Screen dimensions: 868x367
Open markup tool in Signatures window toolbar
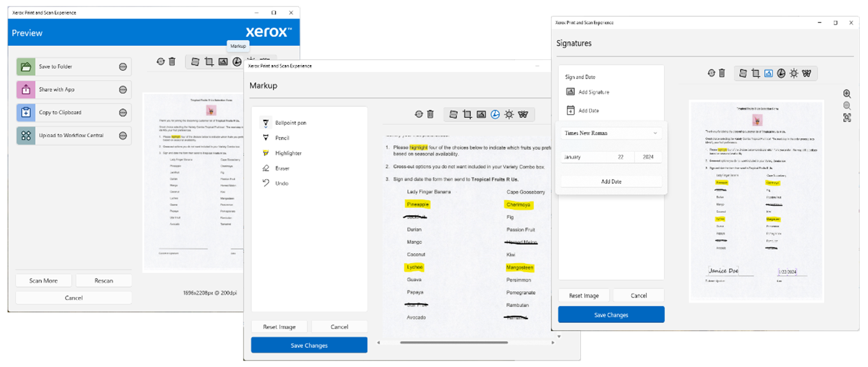coord(781,73)
